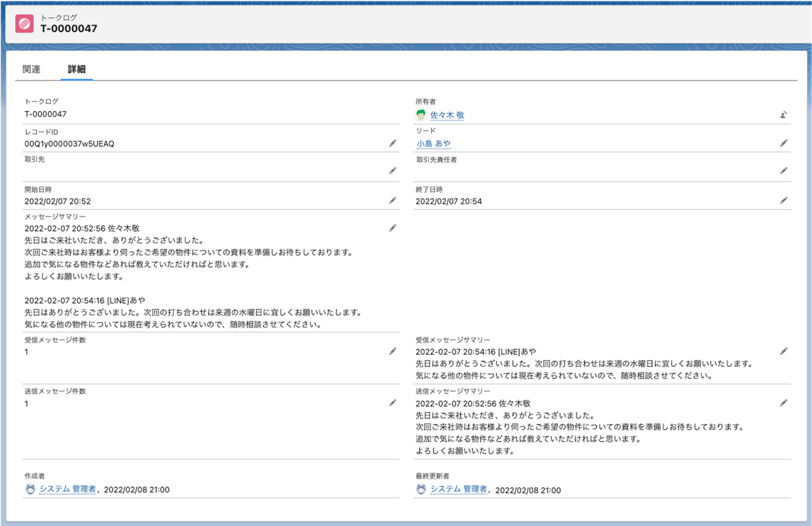This screenshot has height=526, width=812.
Task: Edit the 終了日時 field pencil icon
Action: point(784,200)
